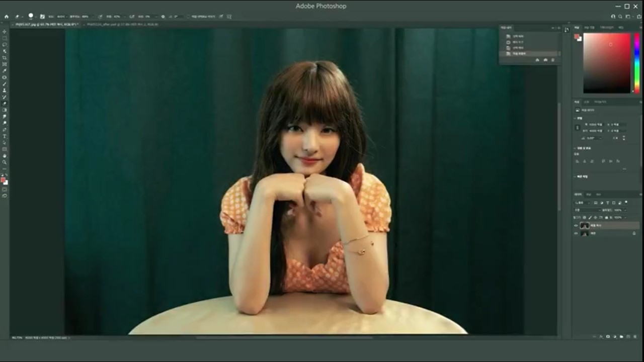Click the rainbow hue slider strip
Viewport: 644px width, 362px height.
[x=636, y=63]
